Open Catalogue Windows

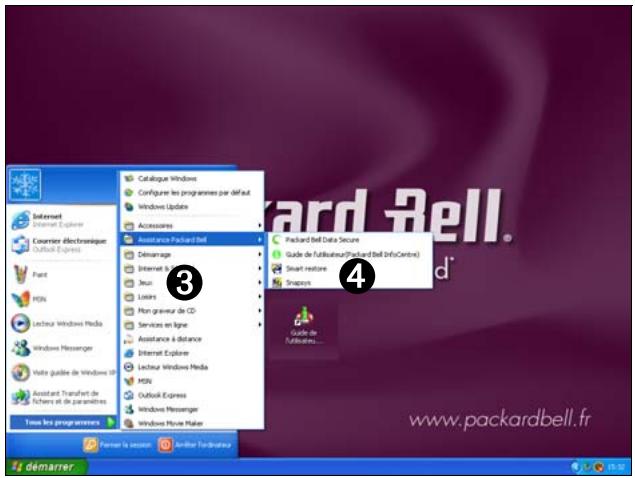tap(192, 179)
